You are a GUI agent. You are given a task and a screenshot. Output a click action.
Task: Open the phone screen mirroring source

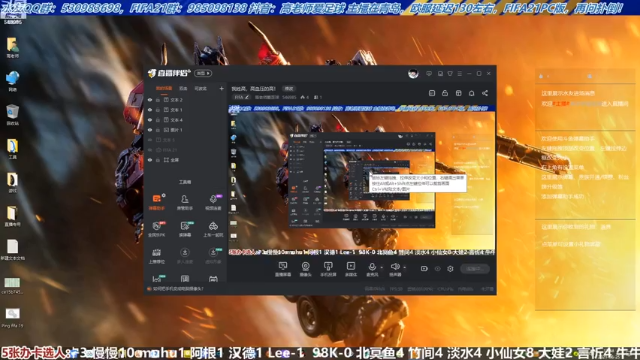click(328, 269)
